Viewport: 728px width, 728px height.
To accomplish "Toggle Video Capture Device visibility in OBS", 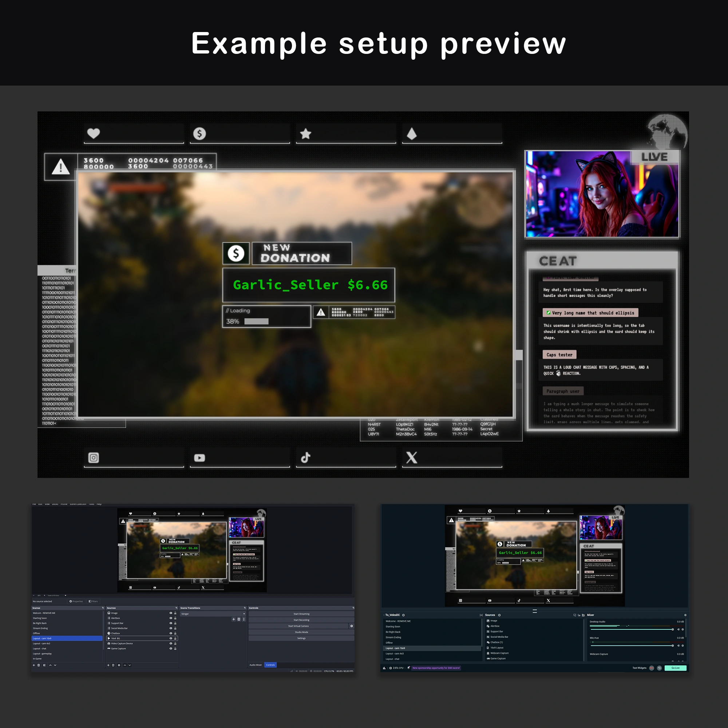I will click(171, 644).
